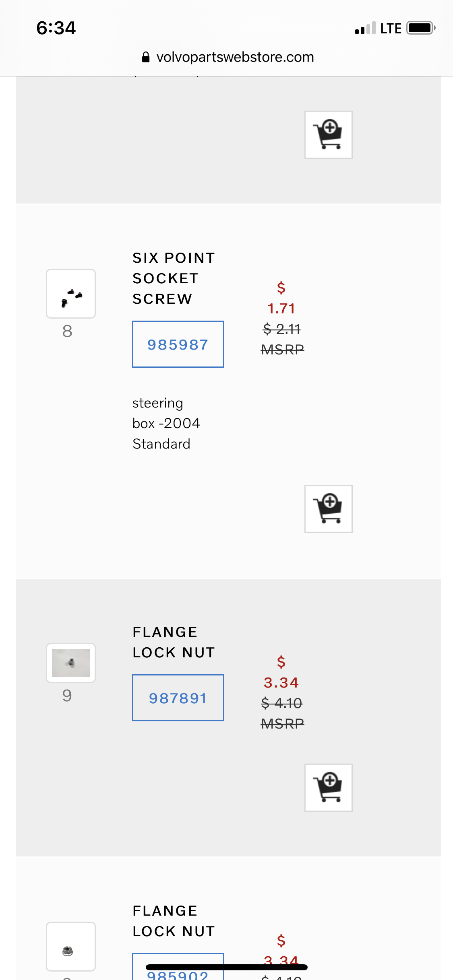Viewport: 453px width, 980px height.
Task: Tap the volvopartswebstore.com address bar
Action: (235, 57)
